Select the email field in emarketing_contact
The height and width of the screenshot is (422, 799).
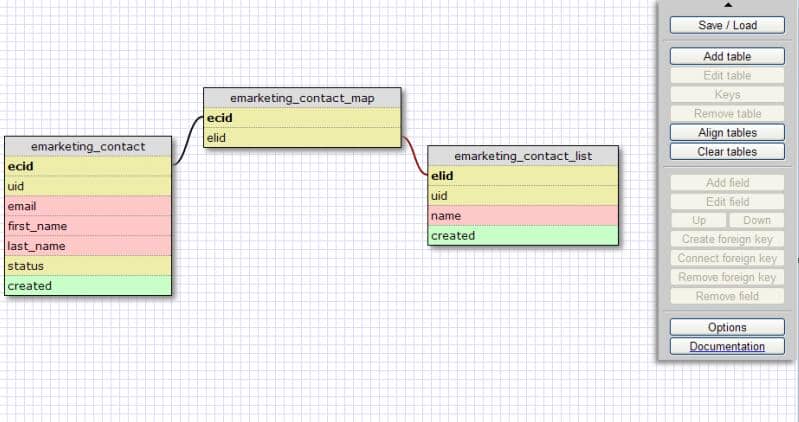pos(88,206)
